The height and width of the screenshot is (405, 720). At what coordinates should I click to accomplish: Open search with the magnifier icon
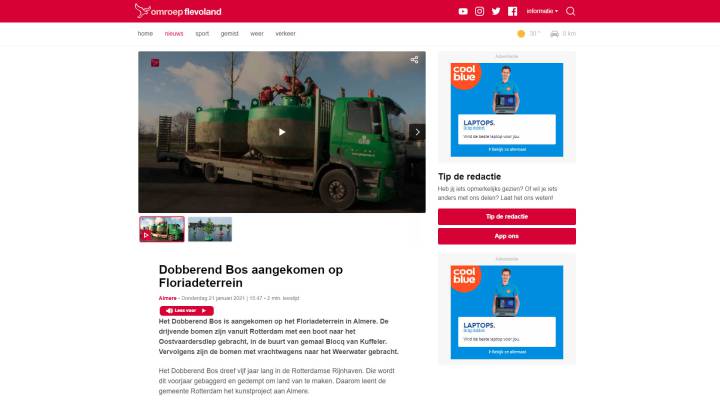pyautogui.click(x=571, y=11)
